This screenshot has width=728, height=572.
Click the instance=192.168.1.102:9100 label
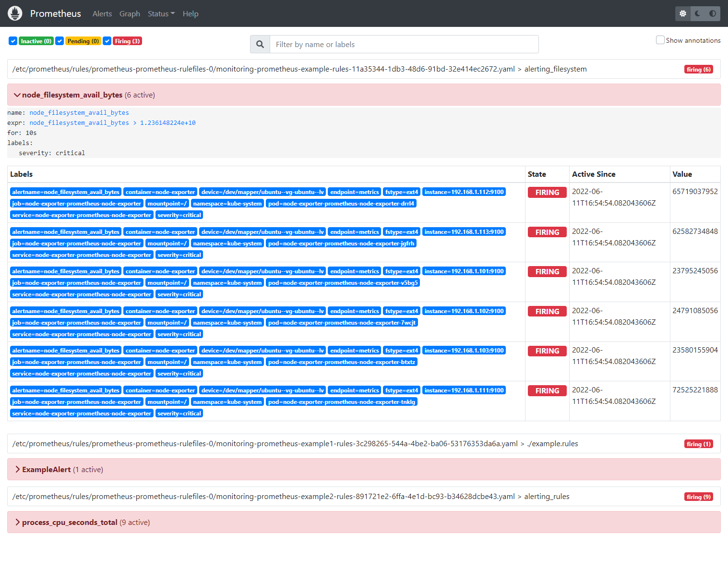464,311
